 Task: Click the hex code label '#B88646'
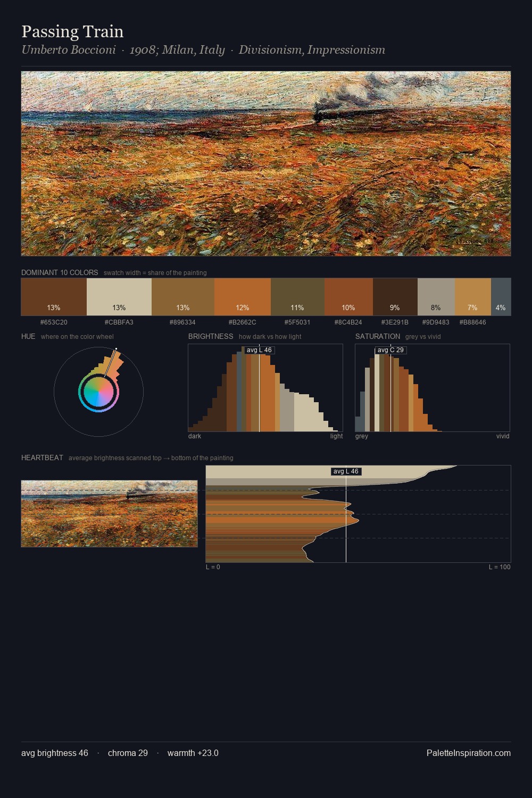click(472, 322)
